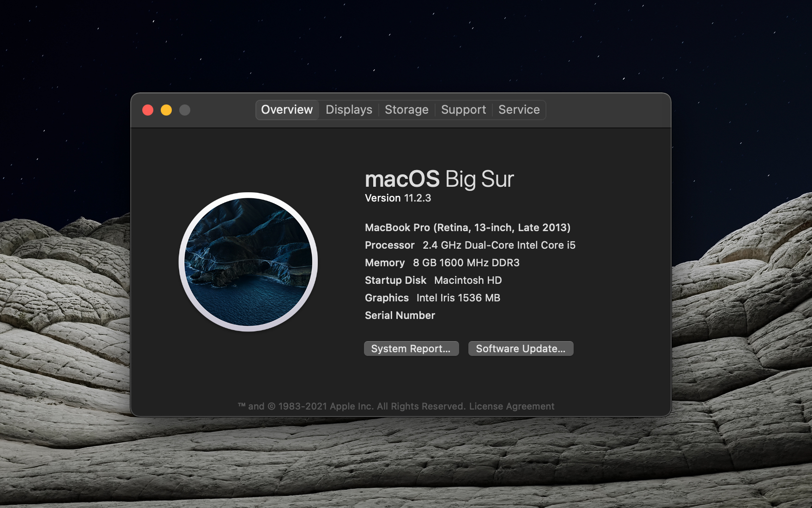This screenshot has width=812, height=508.
Task: Click the macOS Big Sur logo image
Action: pos(248,262)
